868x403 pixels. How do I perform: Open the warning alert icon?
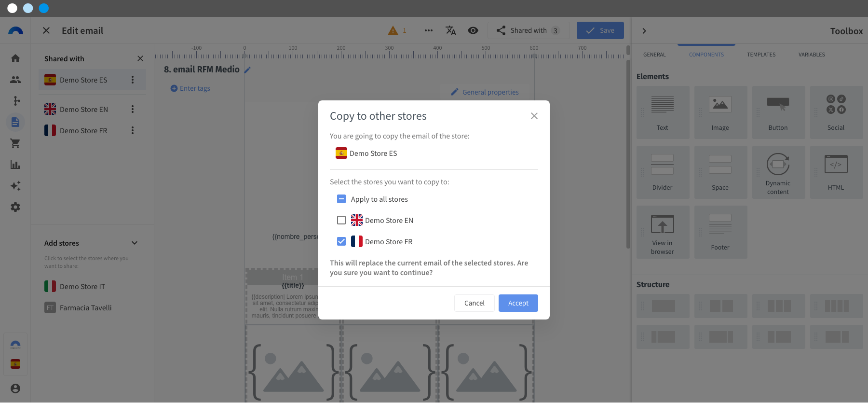393,30
